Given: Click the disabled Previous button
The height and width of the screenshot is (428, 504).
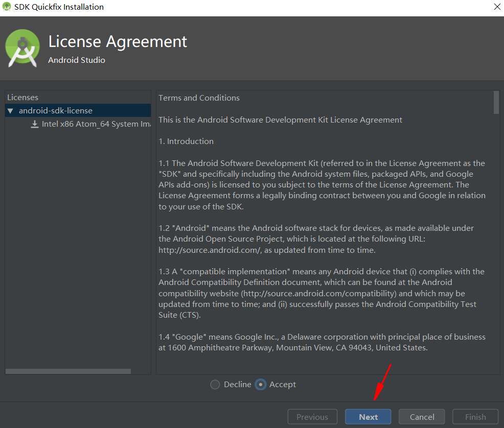Looking at the screenshot, I should [x=312, y=417].
